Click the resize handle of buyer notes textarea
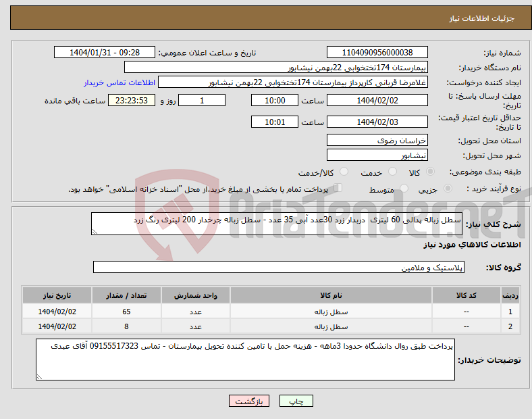The height and width of the screenshot is (419, 532). click(x=39, y=377)
